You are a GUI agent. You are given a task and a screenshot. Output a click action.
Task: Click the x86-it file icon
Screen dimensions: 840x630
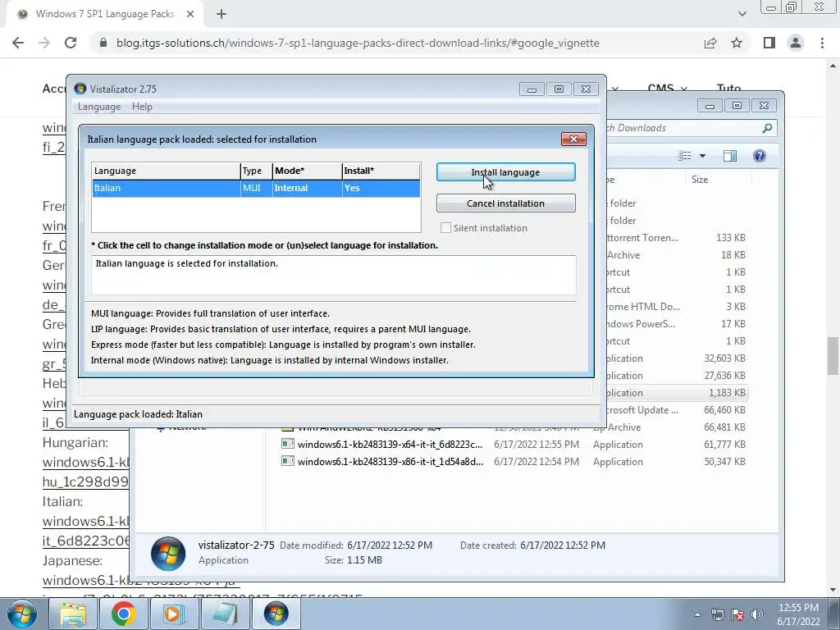tap(288, 461)
